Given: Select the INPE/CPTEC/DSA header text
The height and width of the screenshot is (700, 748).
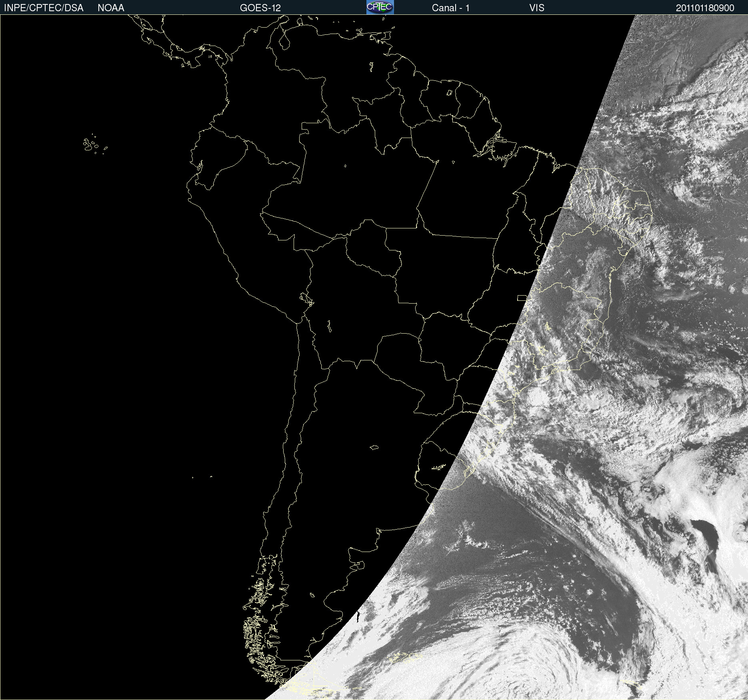Looking at the screenshot, I should click(44, 8).
